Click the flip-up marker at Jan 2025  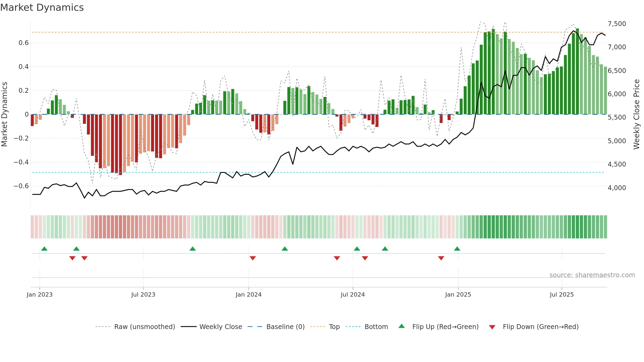click(457, 249)
